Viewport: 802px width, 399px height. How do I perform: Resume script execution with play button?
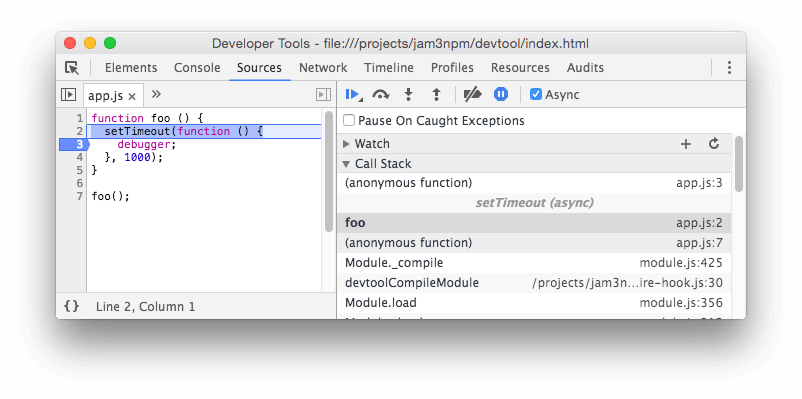click(353, 95)
